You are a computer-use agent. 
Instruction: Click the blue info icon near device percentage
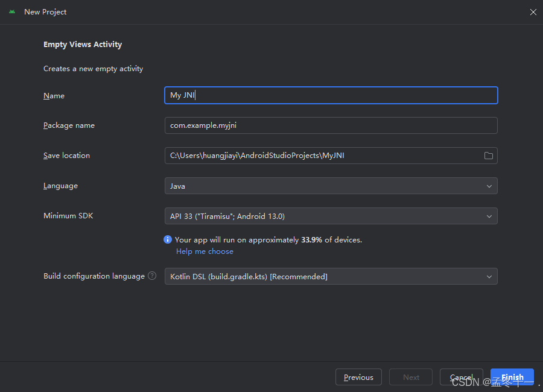[168, 239]
